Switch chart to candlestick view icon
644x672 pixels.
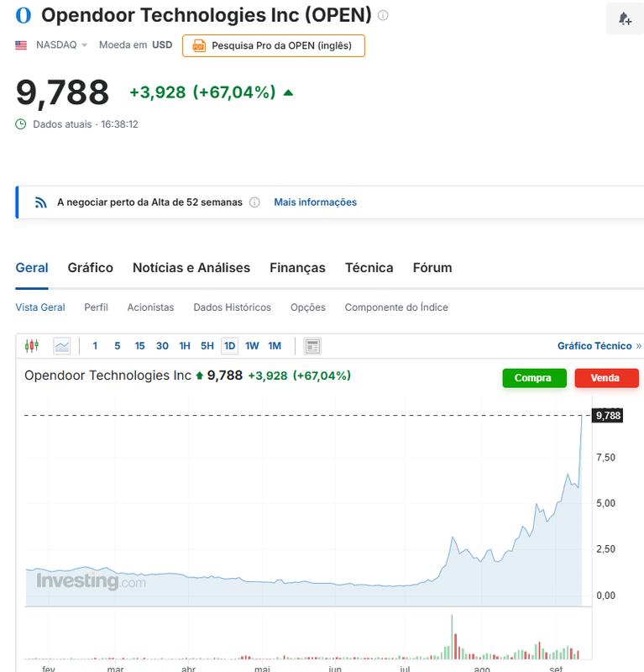(32, 346)
